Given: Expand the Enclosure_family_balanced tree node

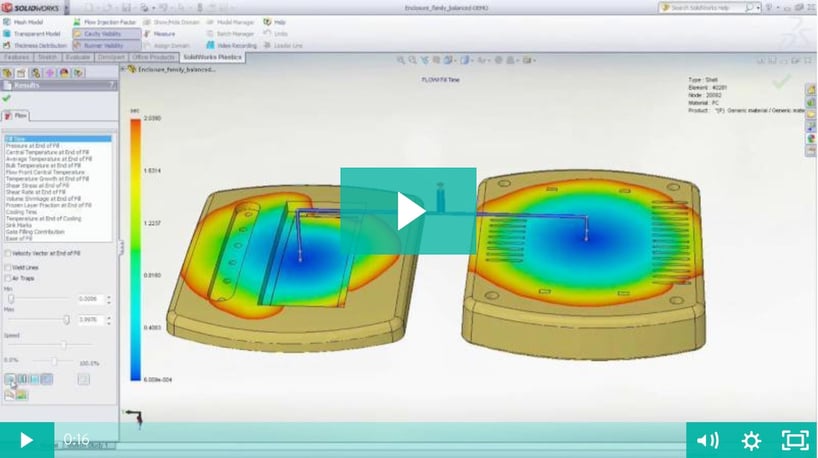Looking at the screenshot, I should pos(123,69).
